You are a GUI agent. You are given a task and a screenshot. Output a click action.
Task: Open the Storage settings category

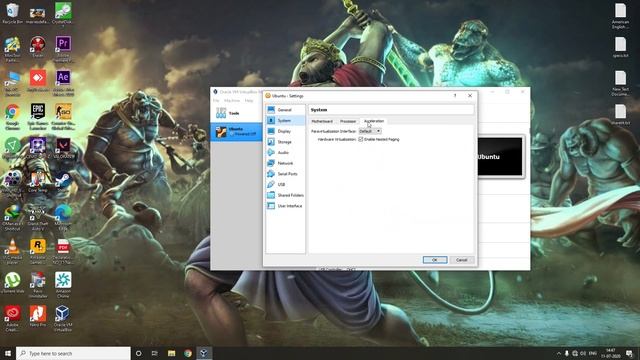(x=285, y=142)
